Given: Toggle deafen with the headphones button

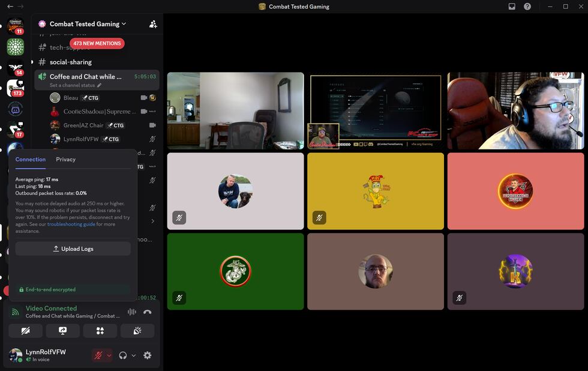Looking at the screenshot, I should 122,355.
